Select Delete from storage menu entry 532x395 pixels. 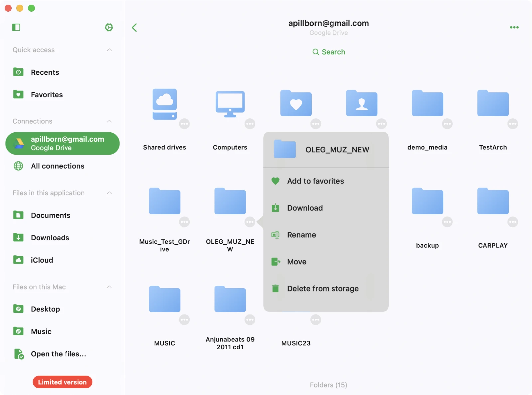tap(323, 289)
